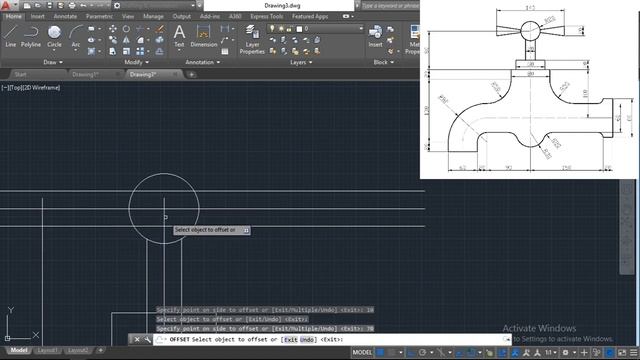Switch to Annotate ribbon tab
Viewport: 640px width, 360px height.
[65, 16]
